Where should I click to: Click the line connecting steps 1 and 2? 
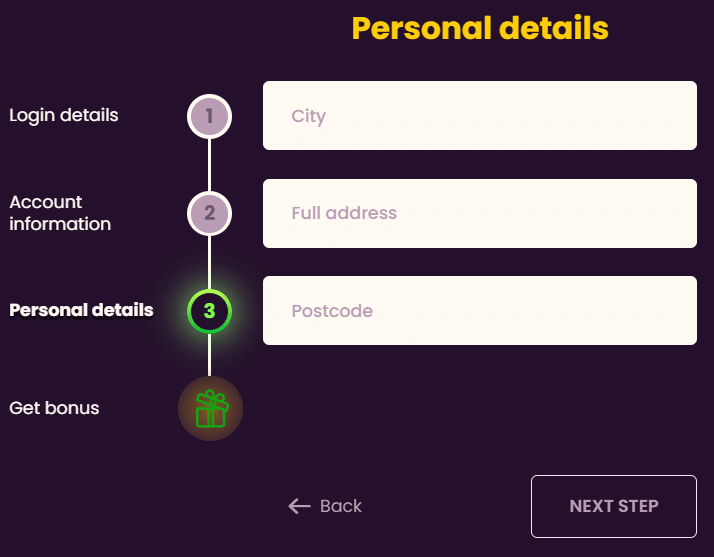pyautogui.click(x=209, y=165)
